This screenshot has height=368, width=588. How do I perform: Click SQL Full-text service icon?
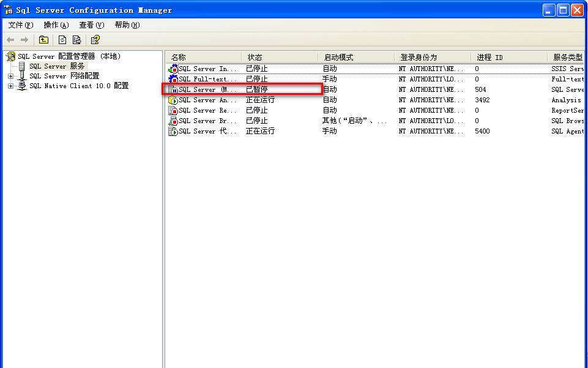(173, 79)
